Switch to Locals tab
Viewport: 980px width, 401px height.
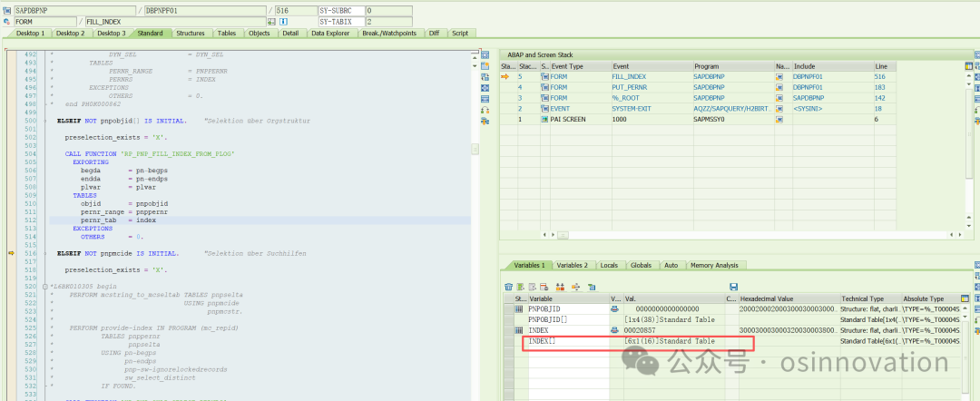tap(609, 266)
